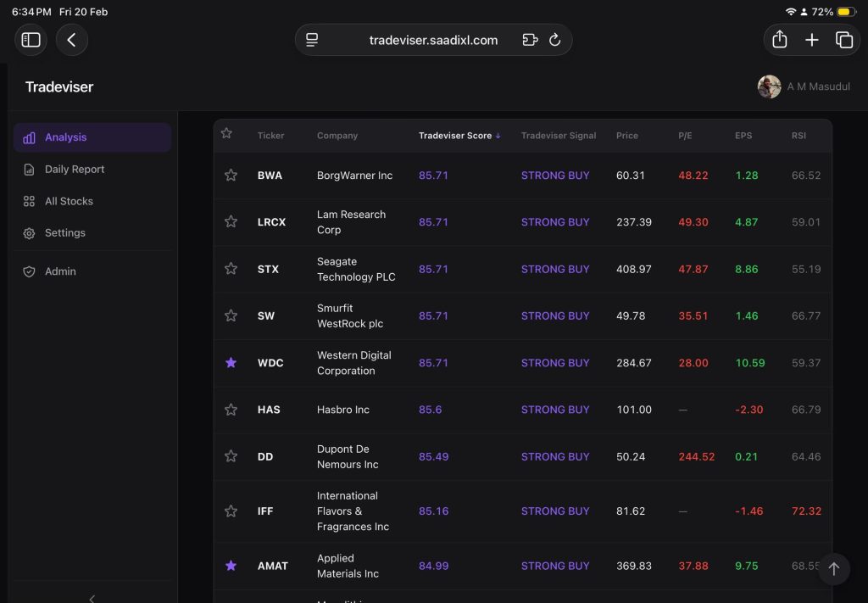Star the HAS row as favorite

pyautogui.click(x=231, y=410)
